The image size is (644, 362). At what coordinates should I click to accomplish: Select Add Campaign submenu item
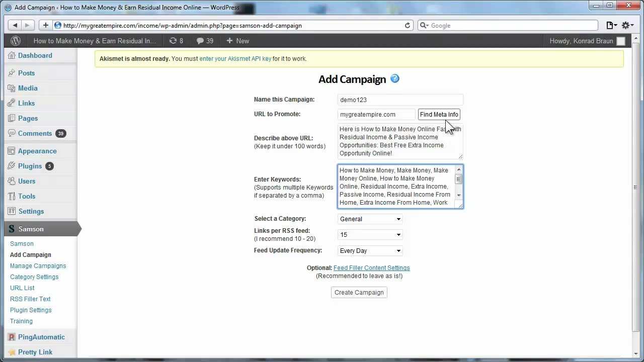[x=31, y=254]
